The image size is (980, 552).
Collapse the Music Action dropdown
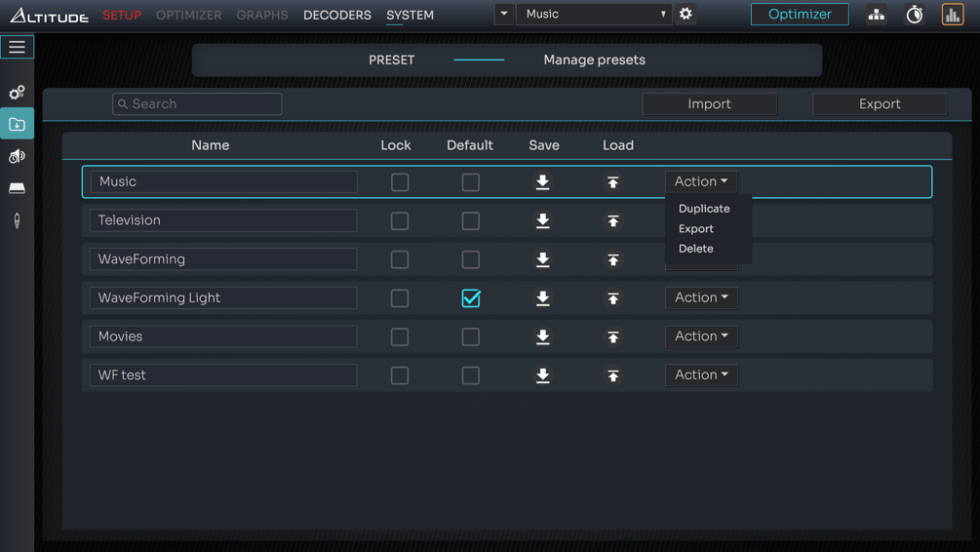[x=700, y=181]
